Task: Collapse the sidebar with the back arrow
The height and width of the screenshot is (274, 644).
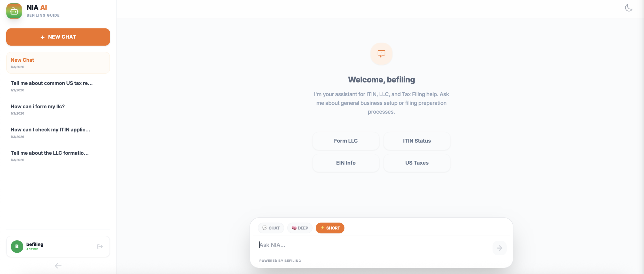Action: (58, 266)
